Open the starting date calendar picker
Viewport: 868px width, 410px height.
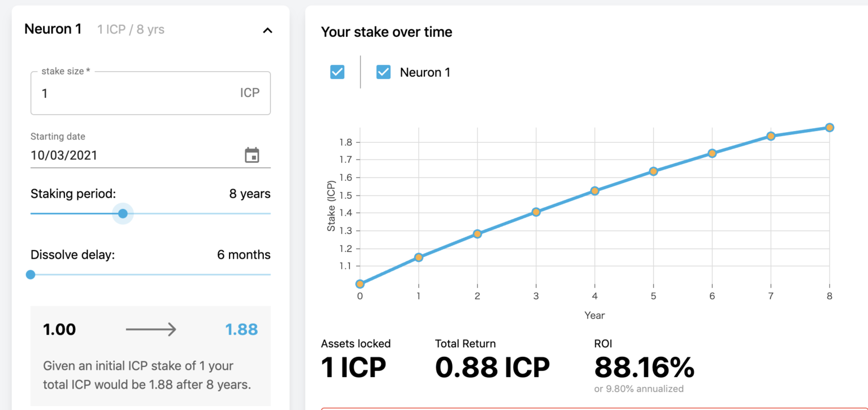point(252,155)
